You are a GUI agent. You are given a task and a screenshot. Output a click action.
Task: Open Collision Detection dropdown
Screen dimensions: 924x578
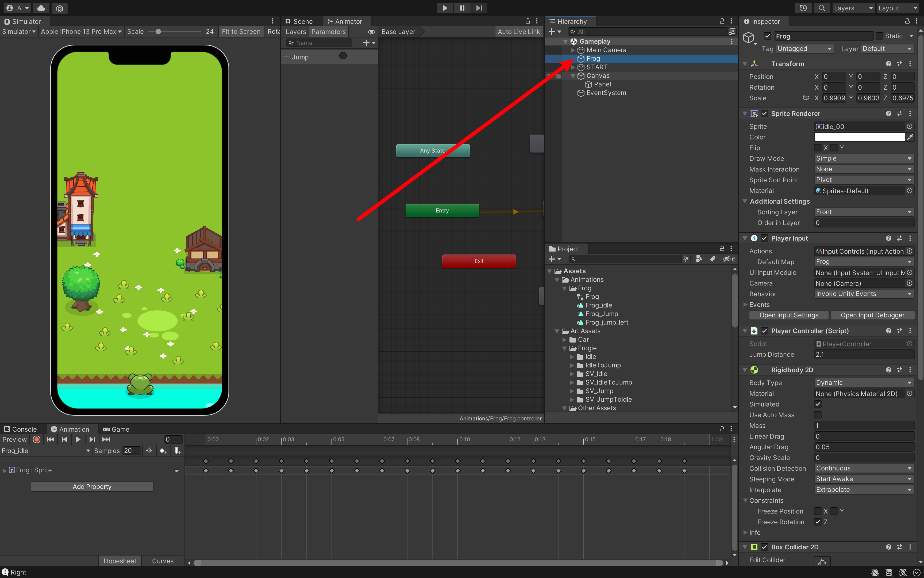864,468
